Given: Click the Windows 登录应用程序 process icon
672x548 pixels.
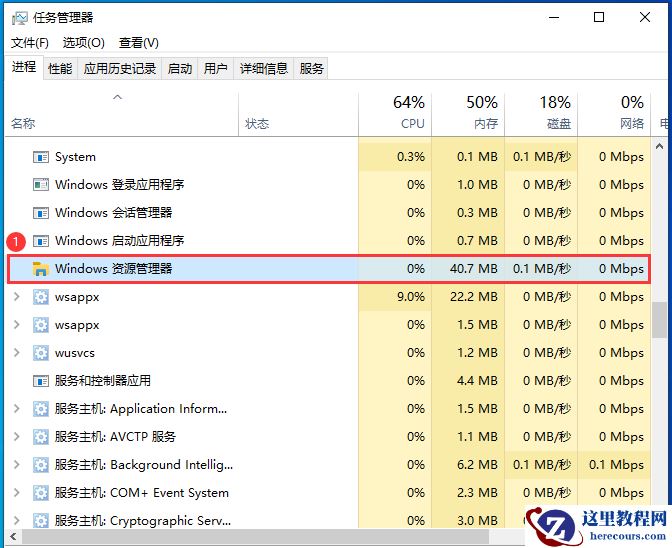Looking at the screenshot, I should coord(41,185).
